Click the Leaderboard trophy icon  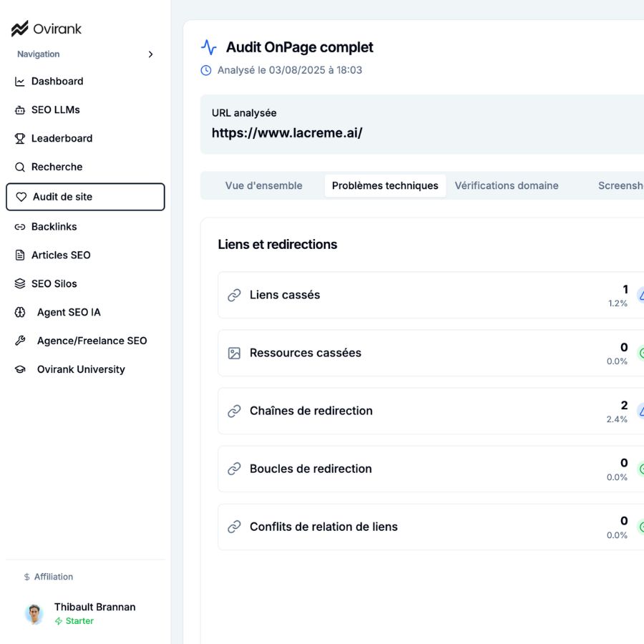point(20,138)
